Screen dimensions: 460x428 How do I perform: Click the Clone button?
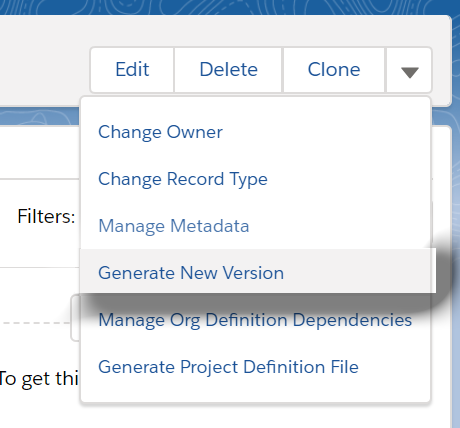pos(334,70)
